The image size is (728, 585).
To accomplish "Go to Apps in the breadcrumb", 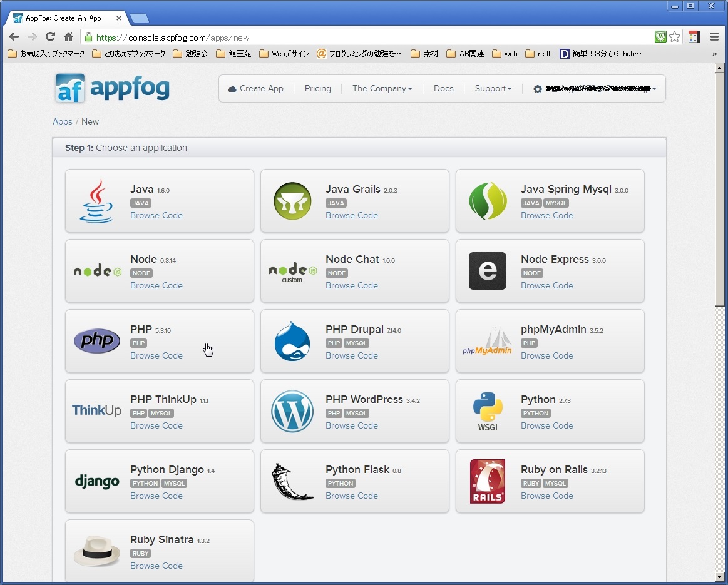I will 62,121.
